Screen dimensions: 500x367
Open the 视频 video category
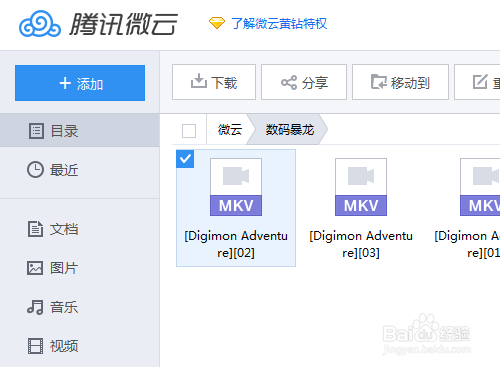tap(80, 346)
